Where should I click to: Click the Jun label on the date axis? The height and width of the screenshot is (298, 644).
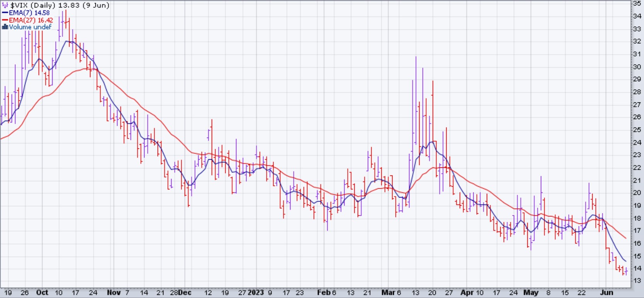(607, 293)
